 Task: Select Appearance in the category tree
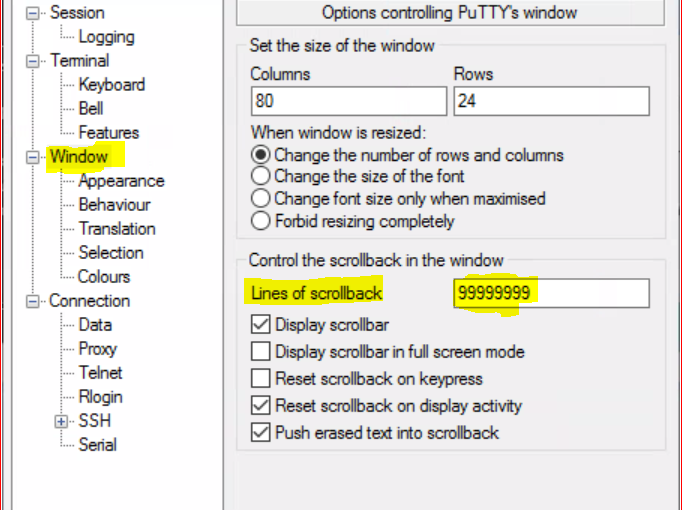pyautogui.click(x=121, y=181)
